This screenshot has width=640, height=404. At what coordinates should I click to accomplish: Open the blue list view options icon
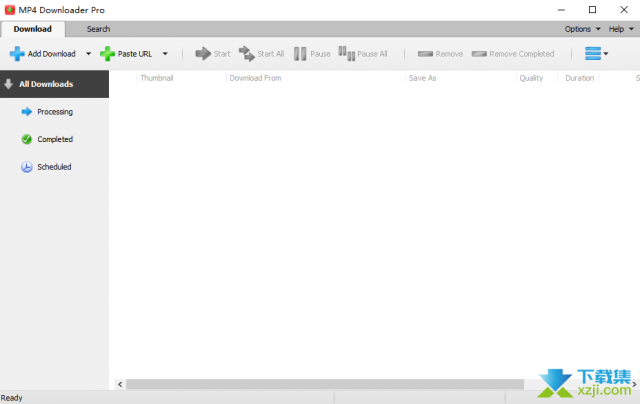click(593, 53)
